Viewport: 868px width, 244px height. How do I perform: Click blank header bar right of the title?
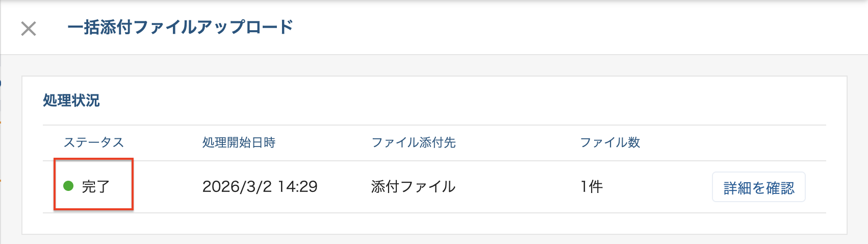click(561, 27)
